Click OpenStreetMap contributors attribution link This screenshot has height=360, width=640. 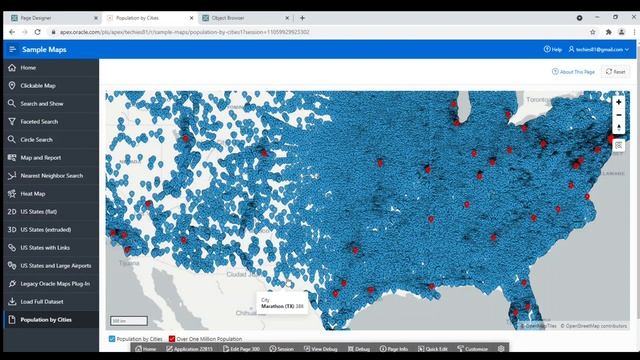click(x=593, y=326)
